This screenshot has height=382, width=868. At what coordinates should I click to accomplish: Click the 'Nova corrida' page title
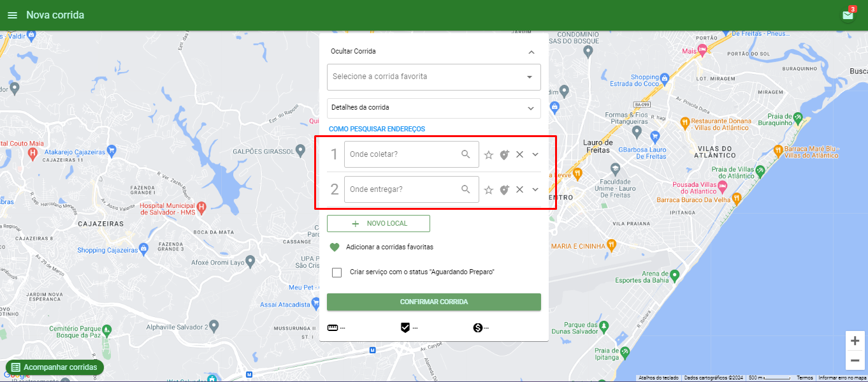coord(55,15)
